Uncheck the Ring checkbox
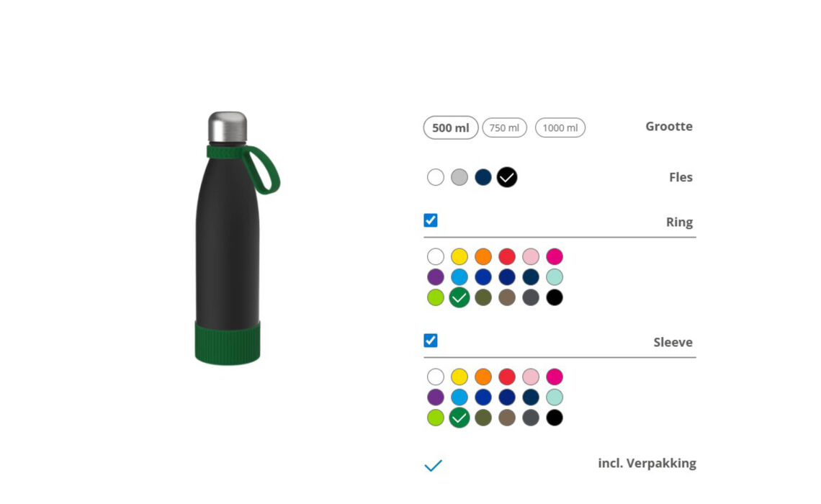 (x=431, y=220)
